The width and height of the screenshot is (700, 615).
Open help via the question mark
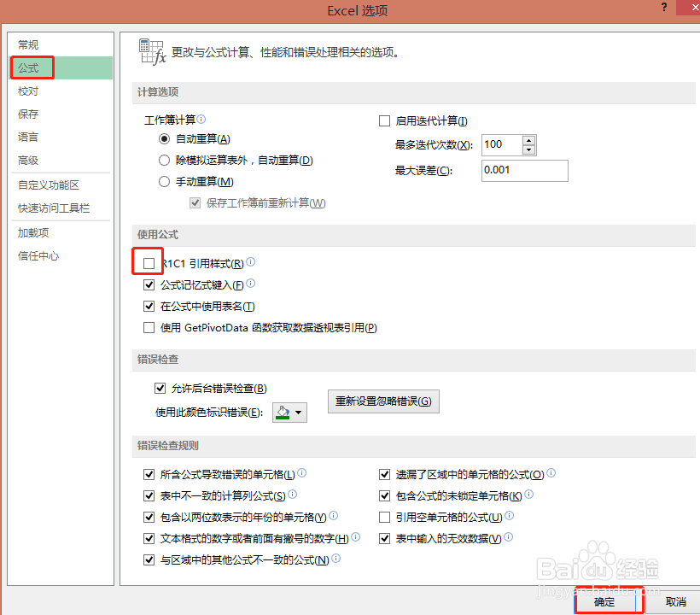click(x=664, y=7)
